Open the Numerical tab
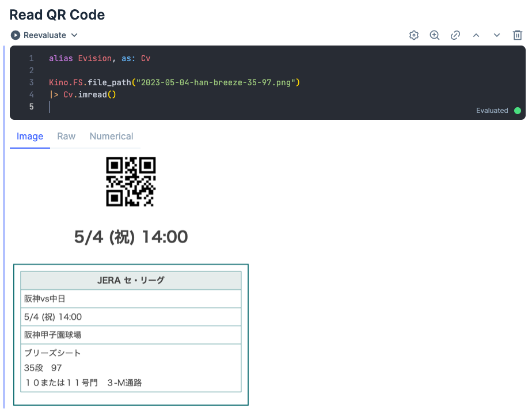The width and height of the screenshot is (532, 412). (111, 136)
